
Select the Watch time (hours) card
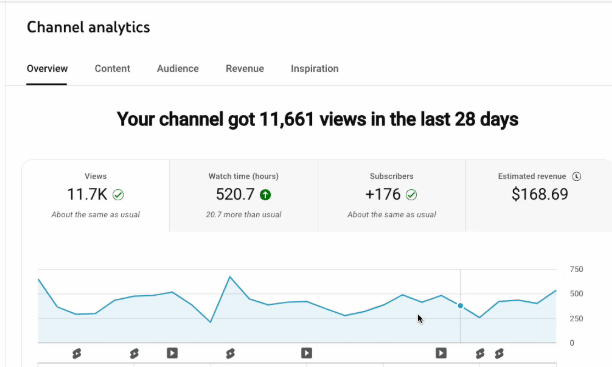coord(244,196)
